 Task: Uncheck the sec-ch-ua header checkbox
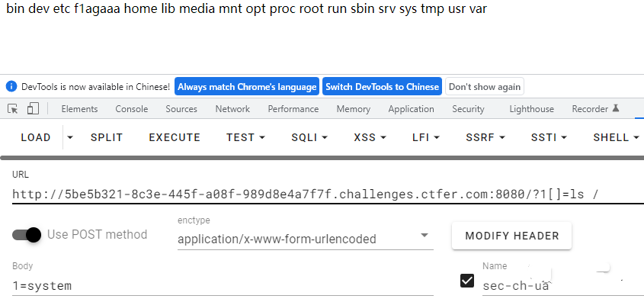click(x=467, y=281)
